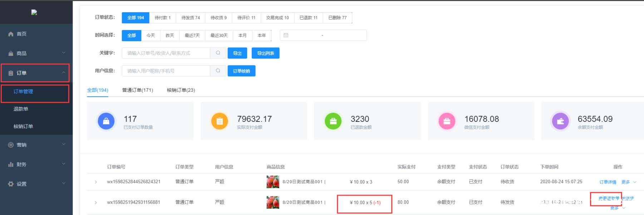Expand the first order row wx1598252844526824321
This screenshot has width=644, height=215.
pyautogui.click(x=96, y=182)
